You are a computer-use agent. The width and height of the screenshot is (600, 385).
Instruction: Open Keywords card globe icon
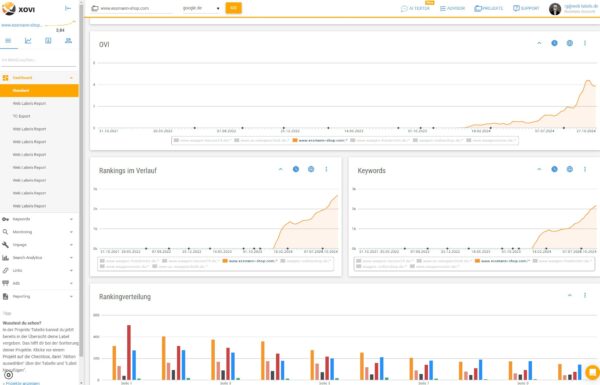(x=570, y=169)
